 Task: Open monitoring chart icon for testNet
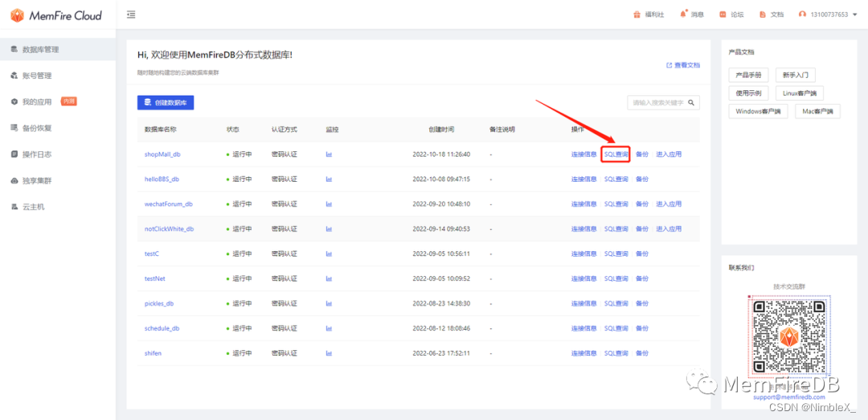329,278
